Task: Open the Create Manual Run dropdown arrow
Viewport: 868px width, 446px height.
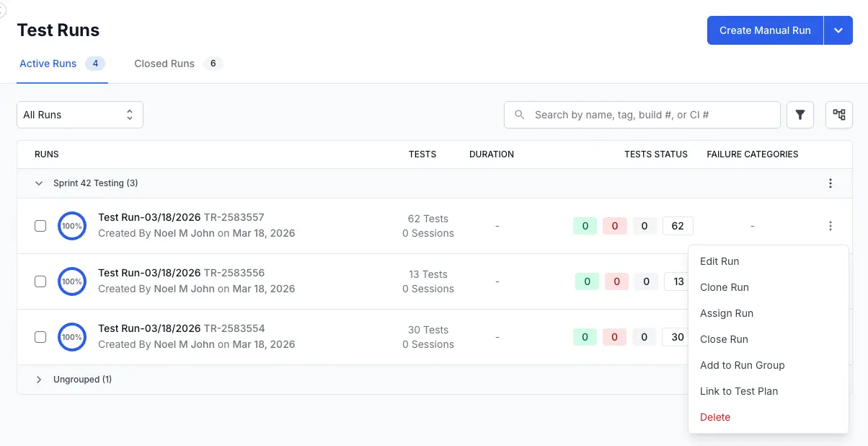Action: click(838, 30)
